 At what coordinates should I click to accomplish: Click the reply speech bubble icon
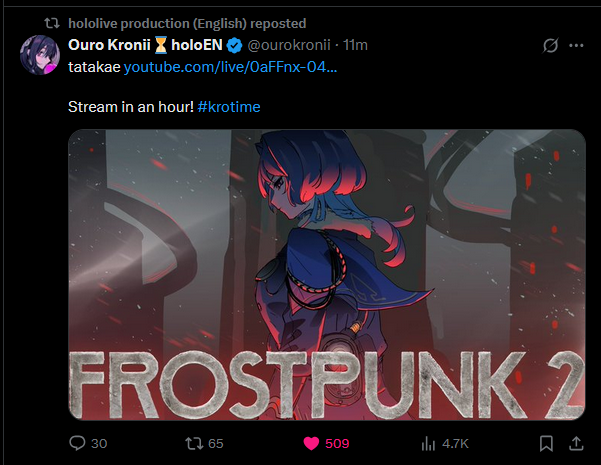[x=78, y=443]
